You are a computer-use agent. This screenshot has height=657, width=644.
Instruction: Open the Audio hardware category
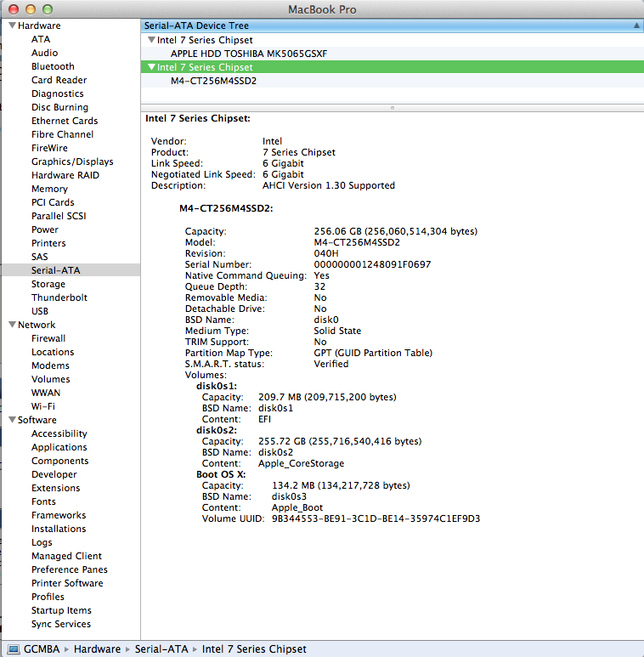click(x=44, y=53)
